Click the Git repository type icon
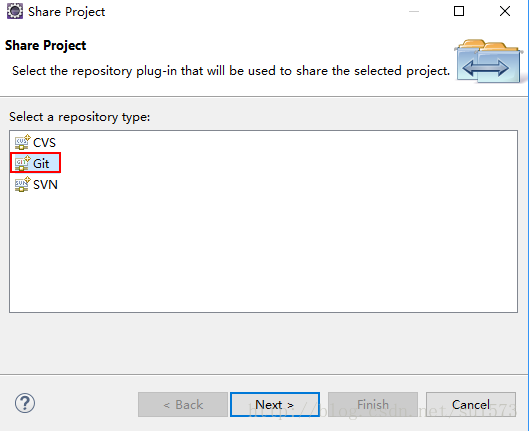Viewport: 529px width, 431px height. (22, 163)
